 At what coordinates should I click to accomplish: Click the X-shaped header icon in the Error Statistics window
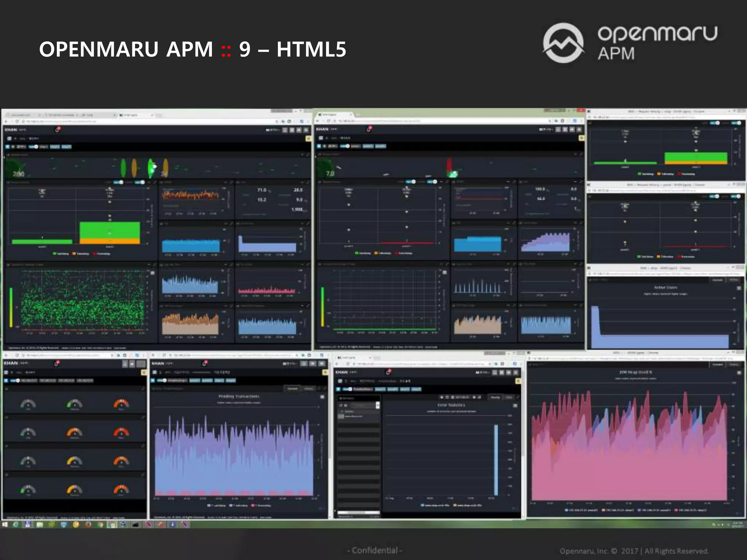(502, 372)
